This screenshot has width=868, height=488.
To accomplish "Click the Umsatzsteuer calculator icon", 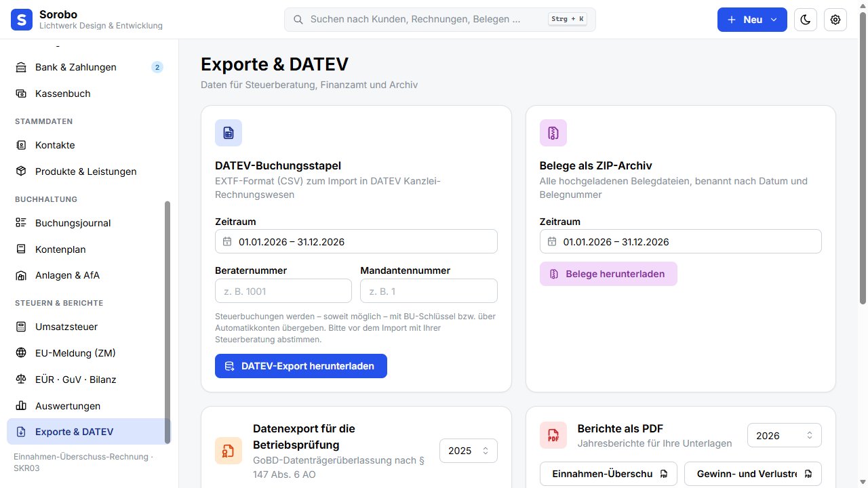I will tap(21, 327).
